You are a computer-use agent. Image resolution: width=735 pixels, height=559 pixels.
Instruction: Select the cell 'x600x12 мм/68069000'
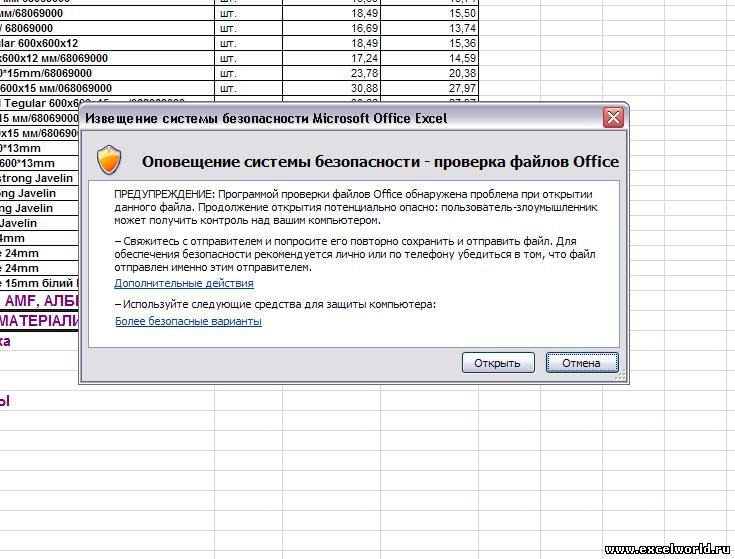[107, 58]
